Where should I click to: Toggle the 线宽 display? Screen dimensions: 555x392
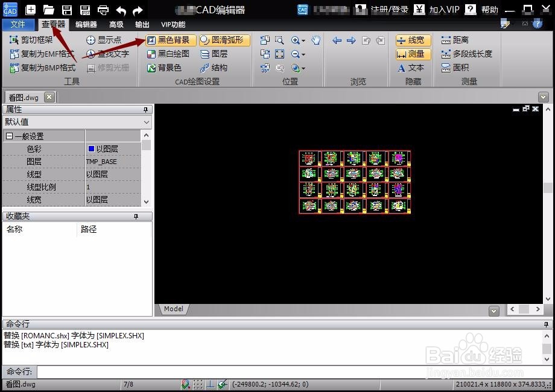click(413, 40)
